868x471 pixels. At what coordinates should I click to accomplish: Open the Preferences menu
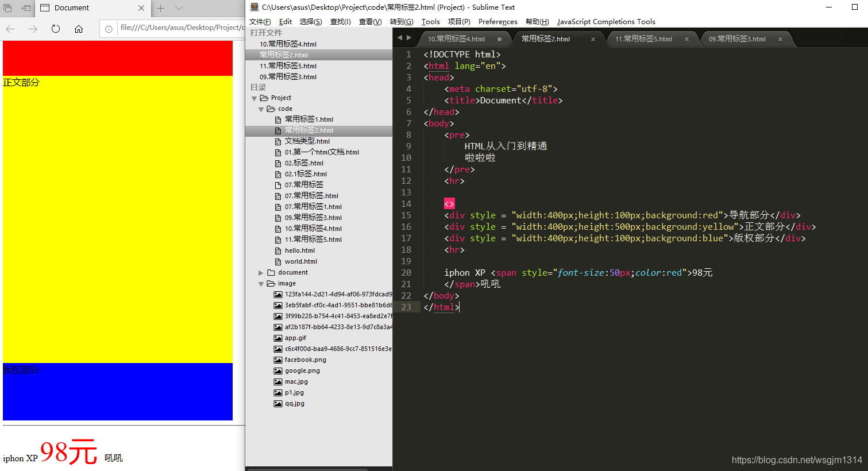(x=498, y=22)
